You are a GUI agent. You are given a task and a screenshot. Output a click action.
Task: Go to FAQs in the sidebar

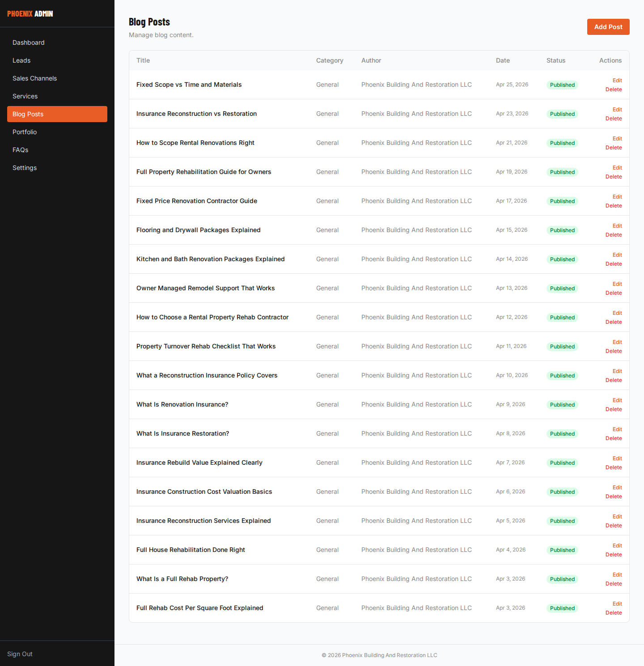coord(57,150)
